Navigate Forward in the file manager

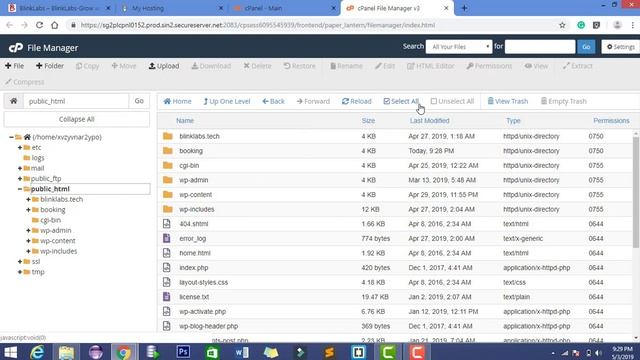click(313, 101)
